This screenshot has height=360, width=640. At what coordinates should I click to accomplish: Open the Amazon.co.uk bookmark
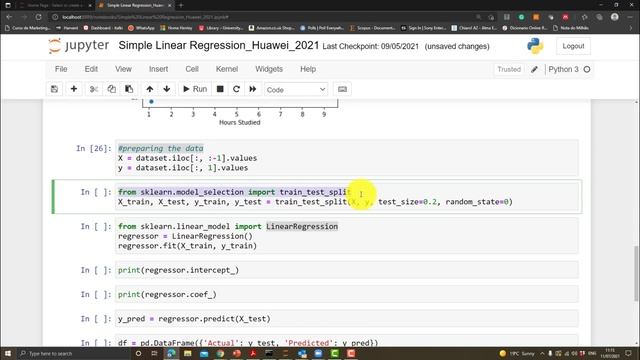[271, 28]
